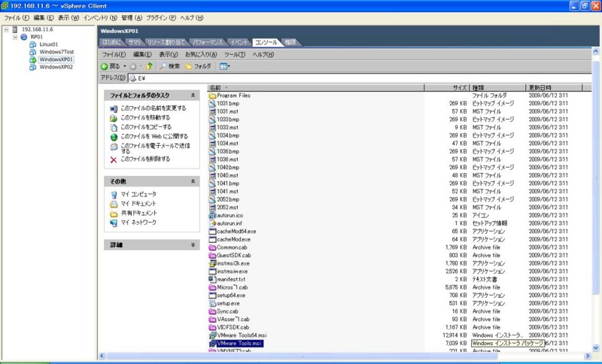Screen dimensions: 602x364
Task: Sort by Size (サイズ) column header
Action: [447, 88]
